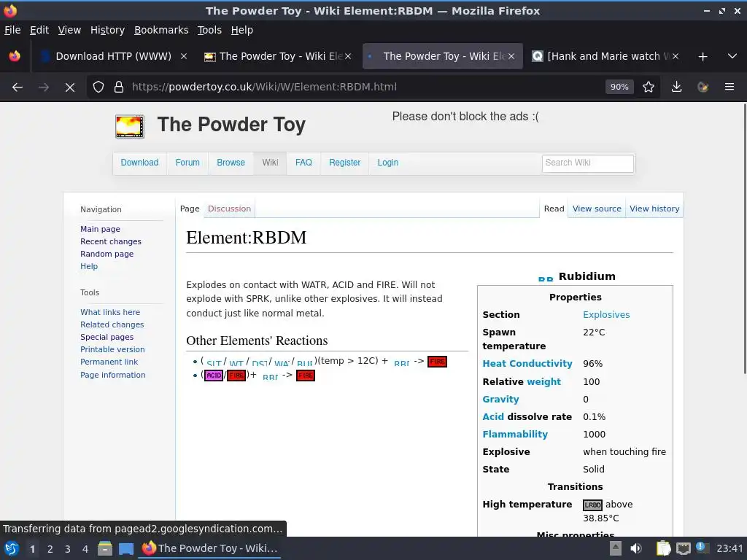This screenshot has height=560, width=747.
Task: Open the View menu
Action: coord(69,30)
